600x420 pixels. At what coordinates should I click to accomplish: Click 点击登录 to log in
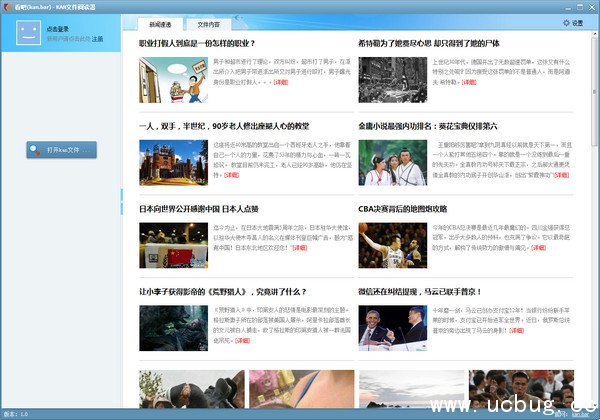point(58,29)
